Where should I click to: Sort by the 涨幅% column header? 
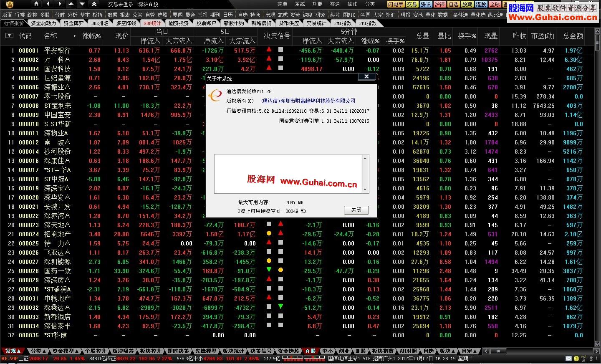click(91, 36)
